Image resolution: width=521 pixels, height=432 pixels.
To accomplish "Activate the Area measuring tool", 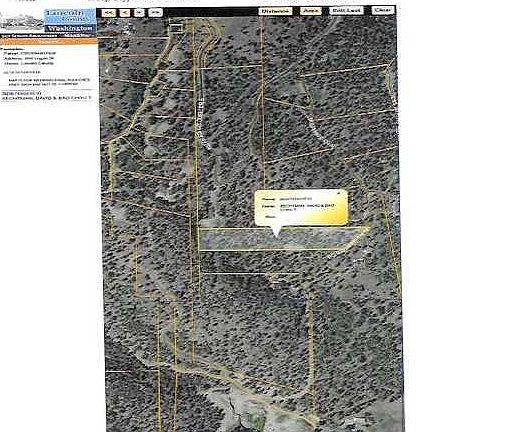I will (311, 11).
